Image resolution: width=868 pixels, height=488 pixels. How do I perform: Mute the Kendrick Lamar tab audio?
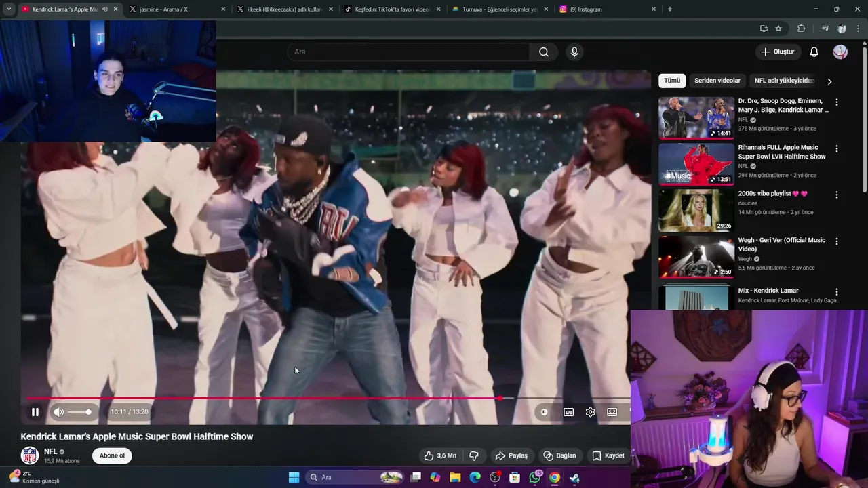coord(104,9)
